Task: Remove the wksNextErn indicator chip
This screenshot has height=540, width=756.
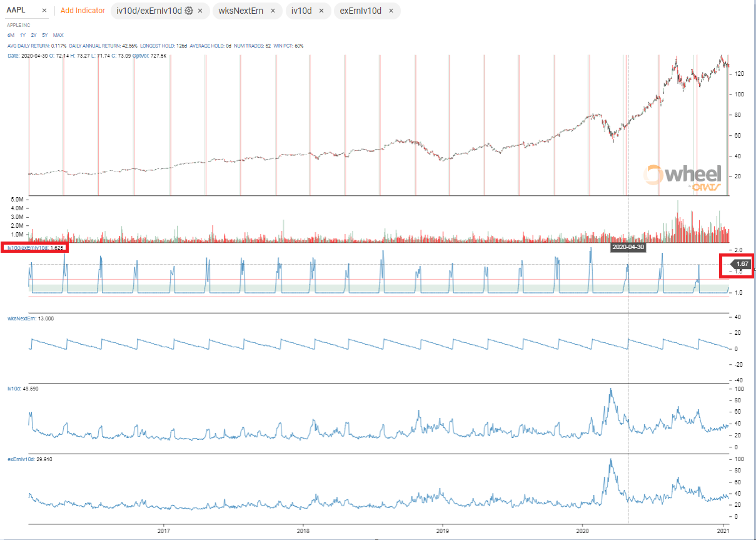Action: (273, 11)
